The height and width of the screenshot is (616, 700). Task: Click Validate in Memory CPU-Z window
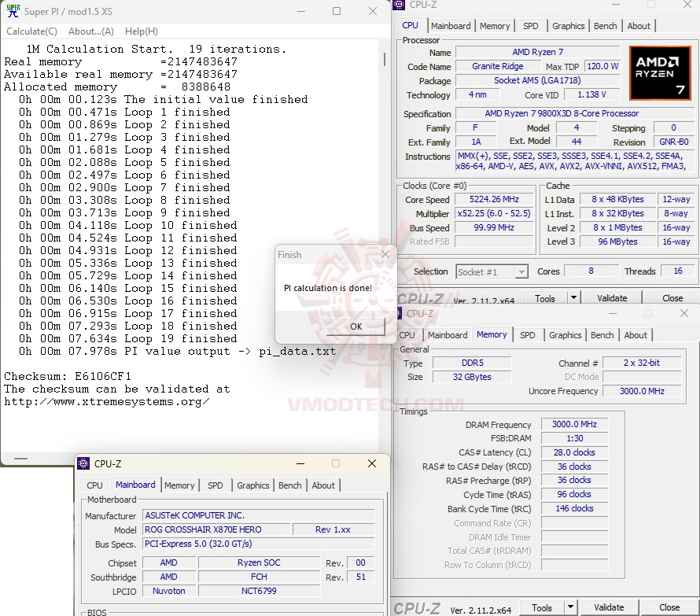(609, 608)
